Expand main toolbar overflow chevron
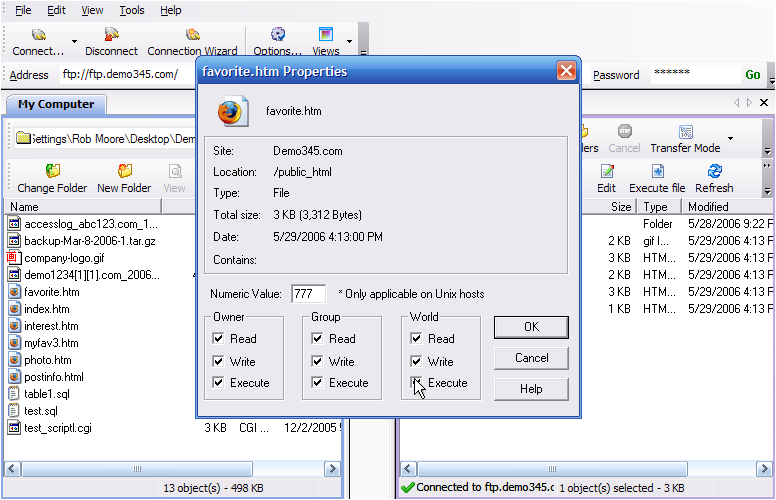Viewport: 776px width, 500px height. (x=363, y=52)
